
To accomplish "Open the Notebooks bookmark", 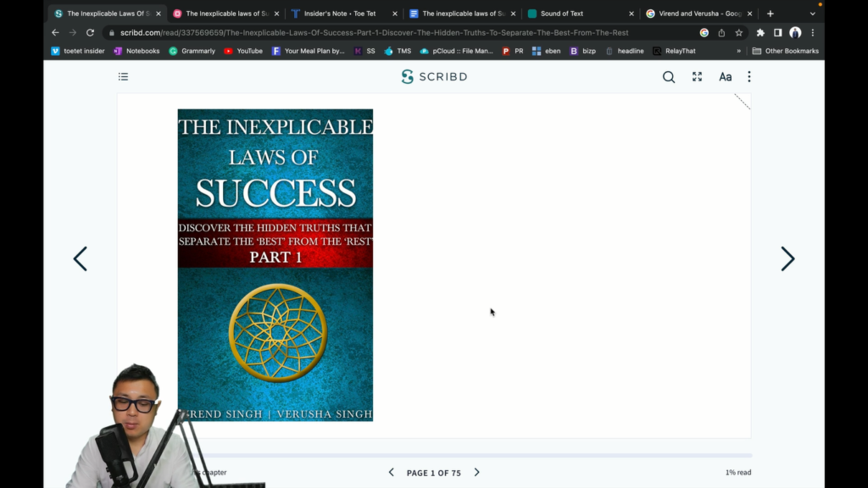I will (136, 51).
